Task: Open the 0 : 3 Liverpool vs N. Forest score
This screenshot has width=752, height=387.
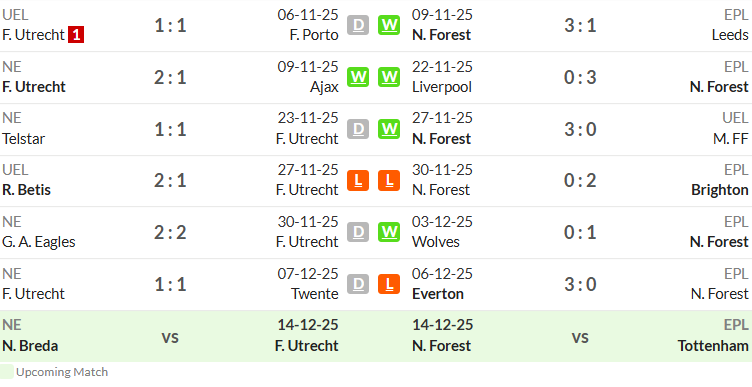Action: [x=580, y=77]
